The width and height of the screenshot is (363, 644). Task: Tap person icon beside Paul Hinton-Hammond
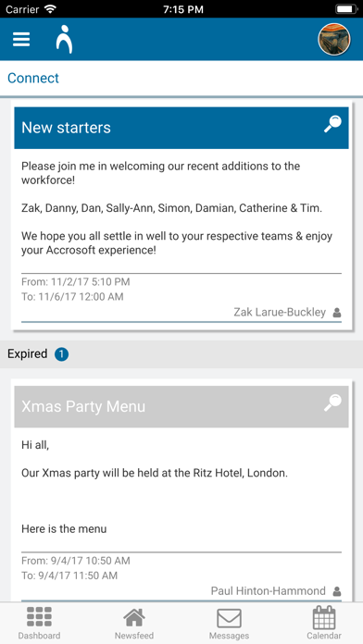tap(337, 592)
